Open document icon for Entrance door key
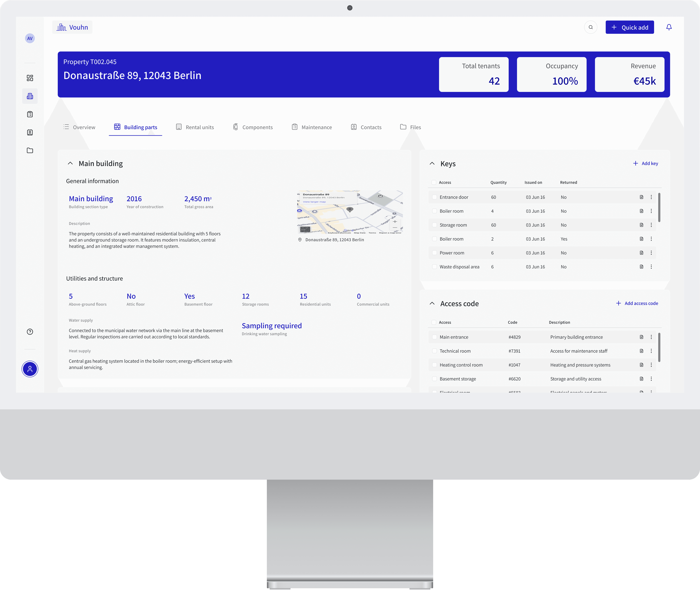 (x=641, y=197)
